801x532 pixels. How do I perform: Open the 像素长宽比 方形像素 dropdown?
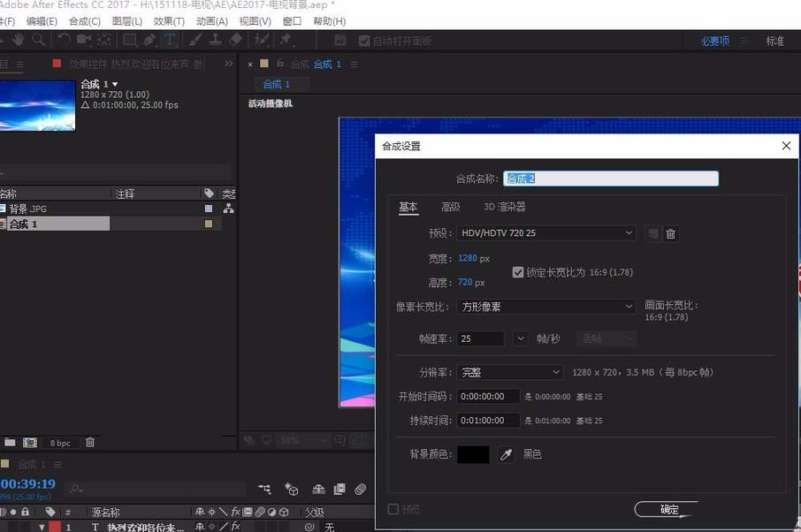pos(545,305)
